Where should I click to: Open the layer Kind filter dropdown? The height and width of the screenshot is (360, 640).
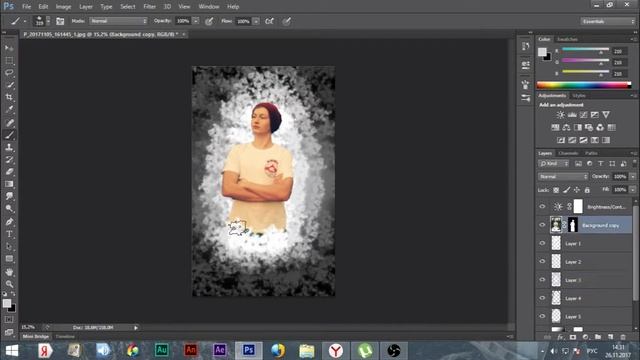click(x=554, y=164)
